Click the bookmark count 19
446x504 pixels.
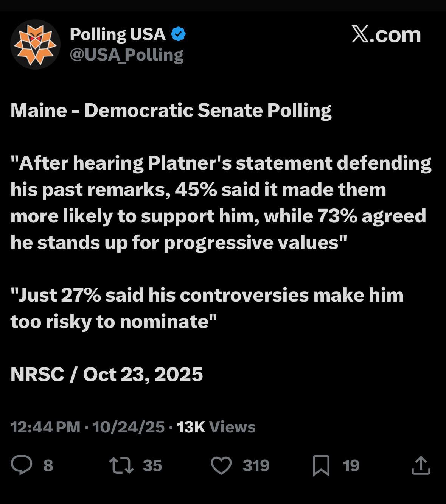(351, 465)
